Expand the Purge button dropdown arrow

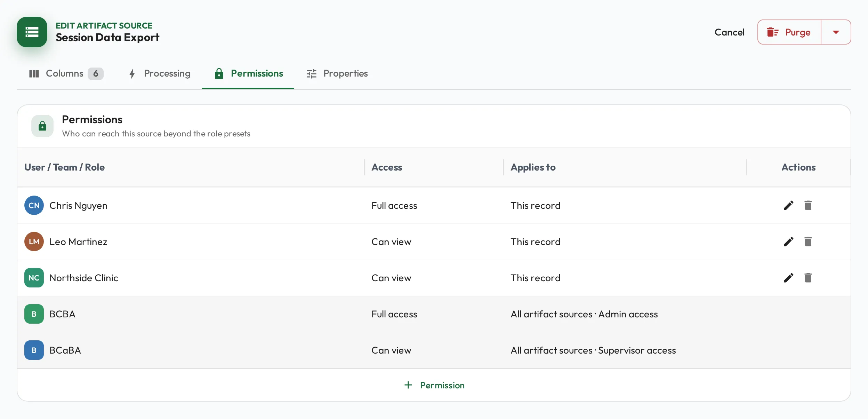[836, 32]
